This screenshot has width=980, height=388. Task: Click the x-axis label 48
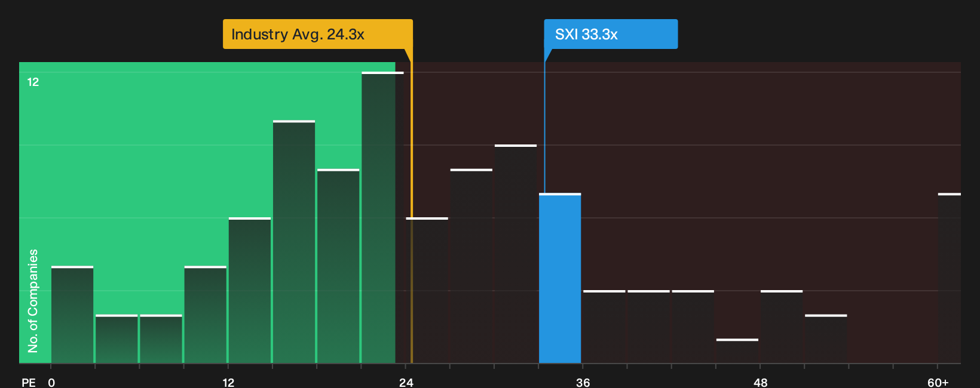760,382
